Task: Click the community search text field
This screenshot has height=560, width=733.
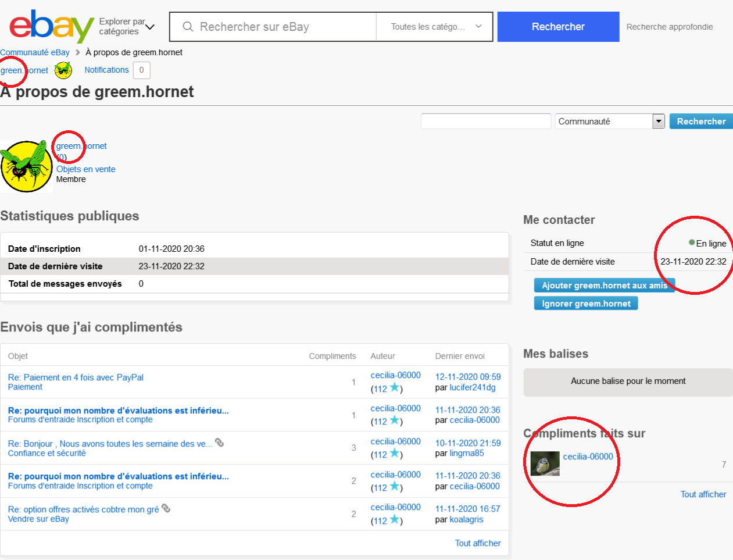Action: [485, 121]
